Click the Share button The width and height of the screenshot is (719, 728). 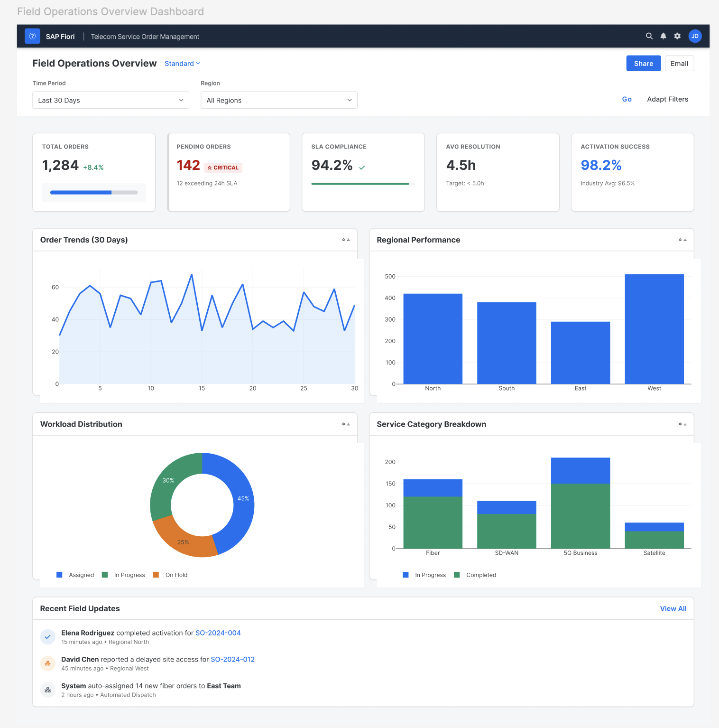tap(644, 63)
